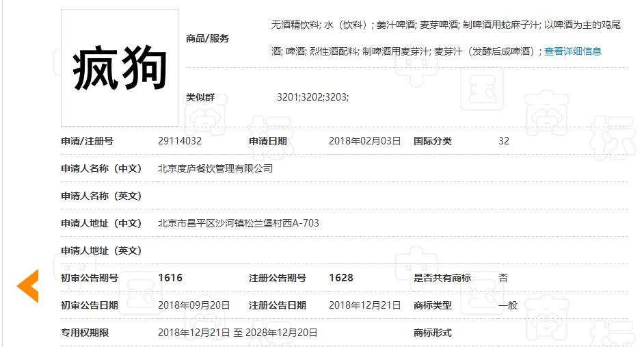Click the shared trademark value 否

(503, 278)
